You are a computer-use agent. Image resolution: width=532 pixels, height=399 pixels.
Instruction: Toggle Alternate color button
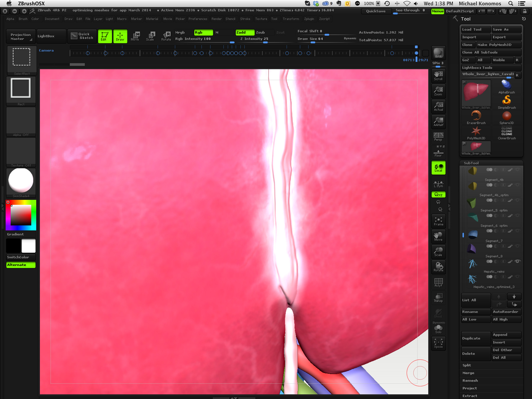[21, 265]
